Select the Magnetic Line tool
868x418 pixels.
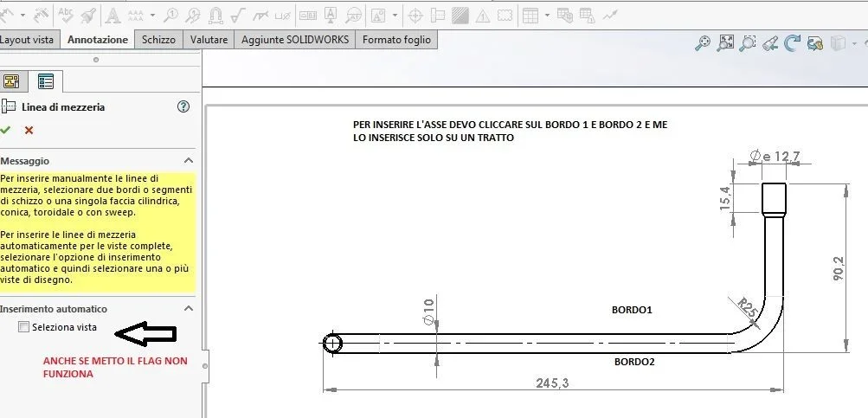click(x=215, y=16)
